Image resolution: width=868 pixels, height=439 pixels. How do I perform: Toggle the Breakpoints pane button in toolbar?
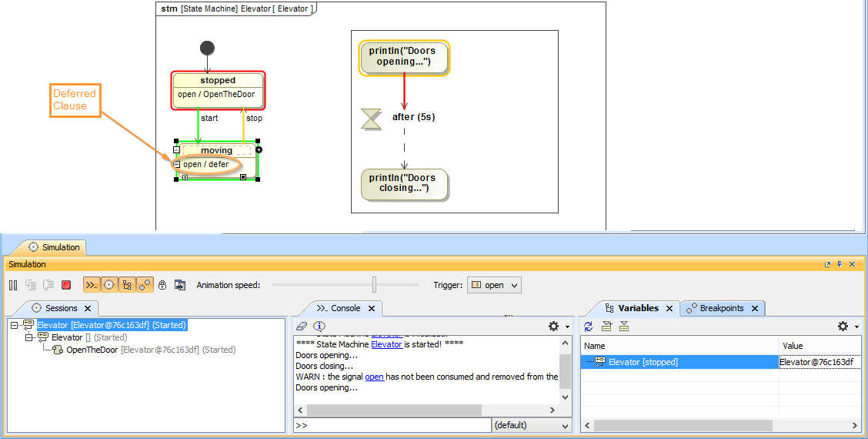(145, 285)
